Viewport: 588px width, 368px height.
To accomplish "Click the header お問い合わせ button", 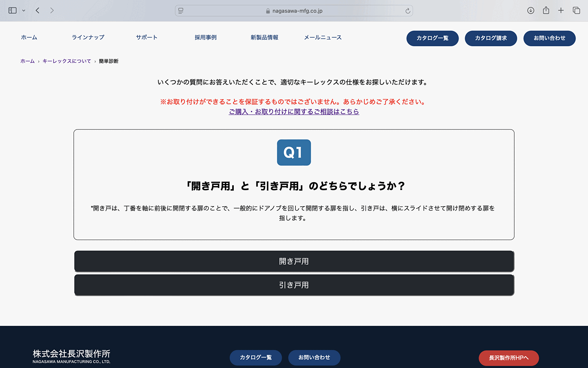I will click(549, 38).
